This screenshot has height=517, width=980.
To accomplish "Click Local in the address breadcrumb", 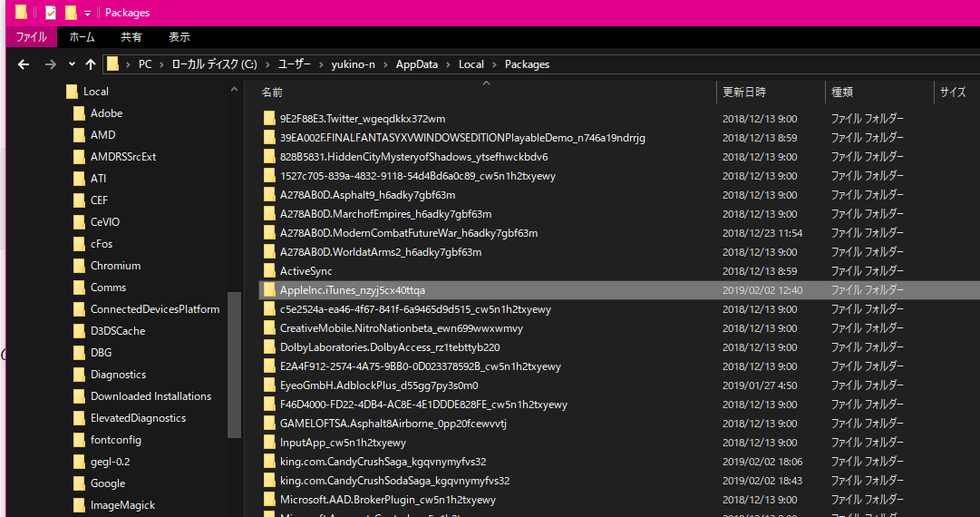I will tap(471, 64).
